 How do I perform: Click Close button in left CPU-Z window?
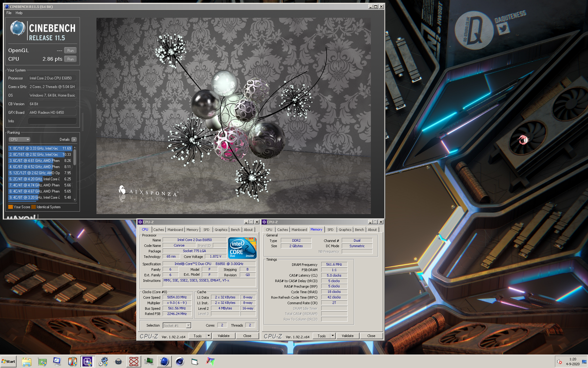pyautogui.click(x=247, y=336)
